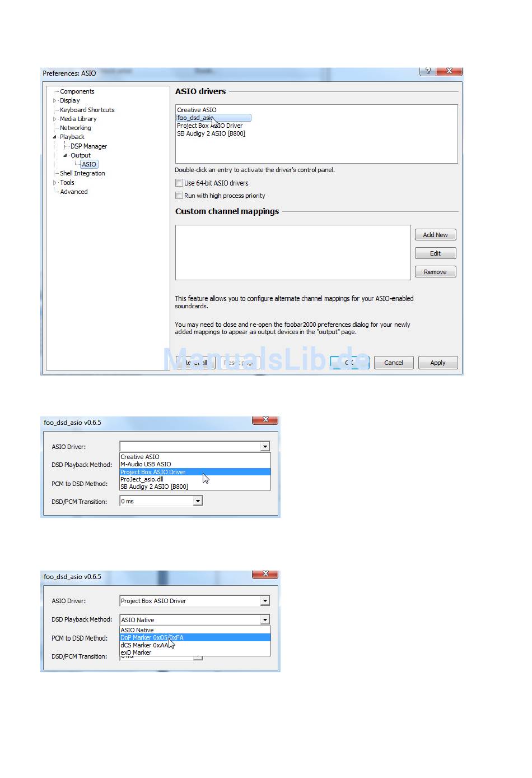Select Output label in the preferences tree
The image size is (532, 778).
pos(81,155)
